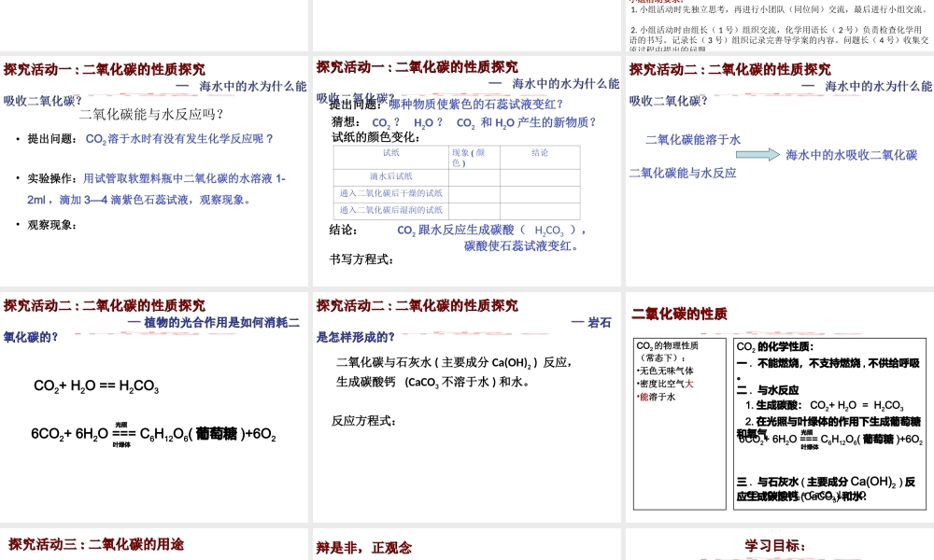
Task: Click the text 反应方程式:
Action: click(x=364, y=421)
